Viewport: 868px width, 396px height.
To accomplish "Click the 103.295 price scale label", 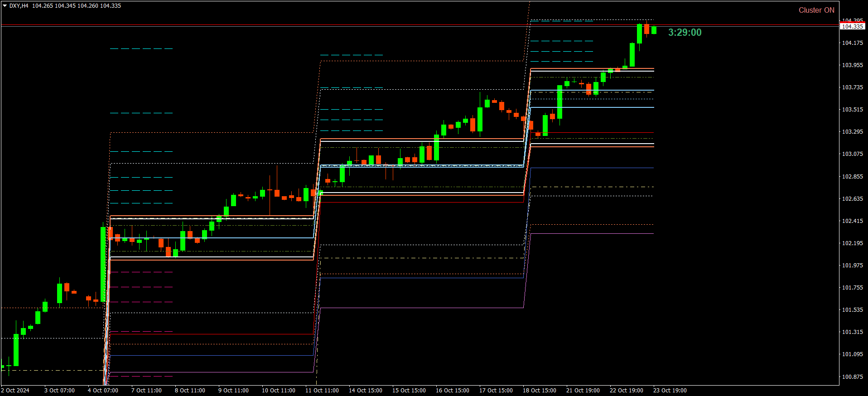I will [x=852, y=132].
